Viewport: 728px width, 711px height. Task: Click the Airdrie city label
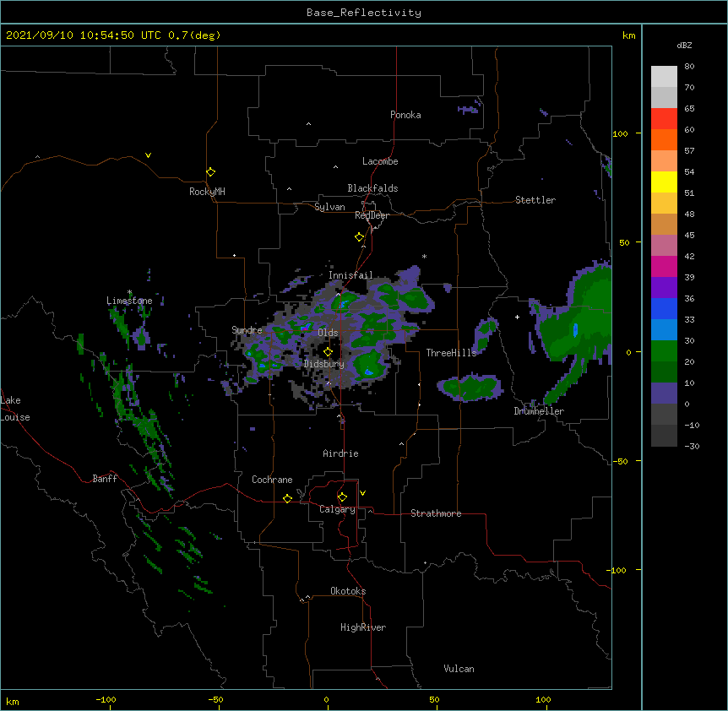pyautogui.click(x=341, y=453)
